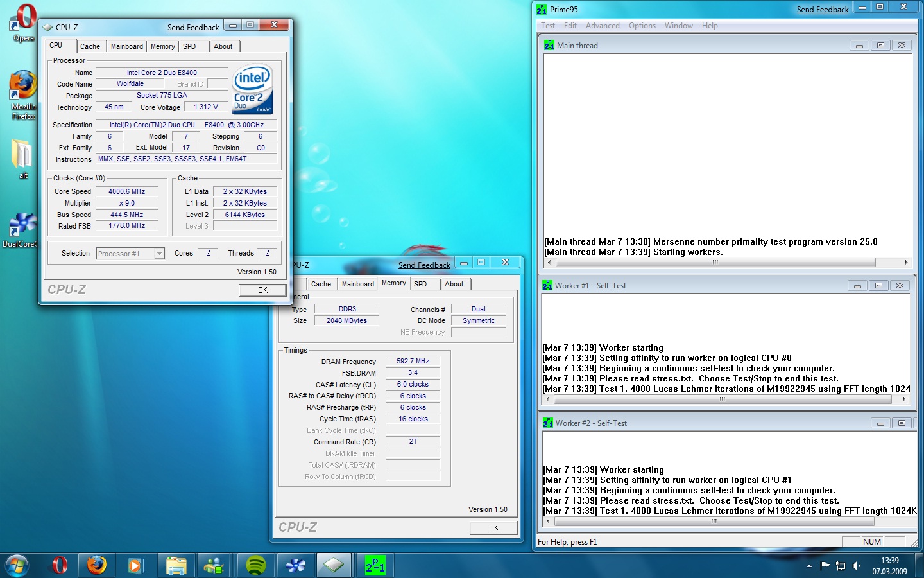Click the Worker #1 window icon
The width and height of the screenshot is (924, 578).
click(547, 285)
